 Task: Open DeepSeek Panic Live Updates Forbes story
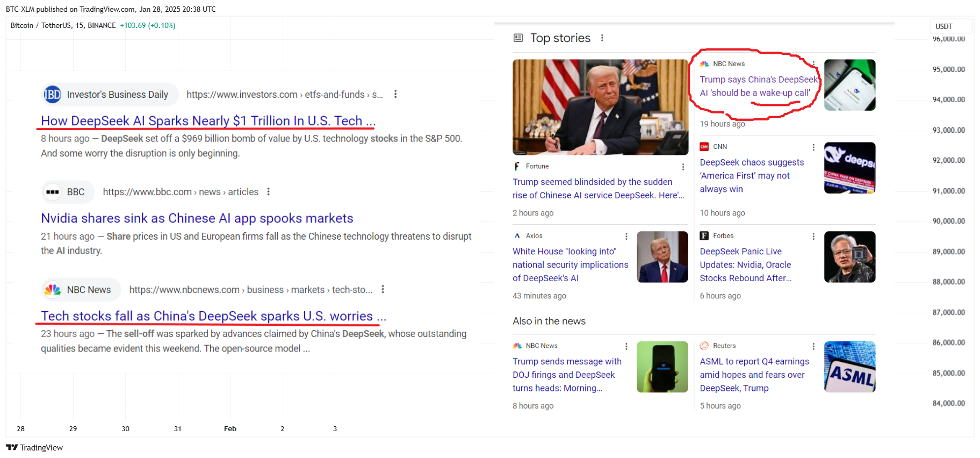[746, 265]
